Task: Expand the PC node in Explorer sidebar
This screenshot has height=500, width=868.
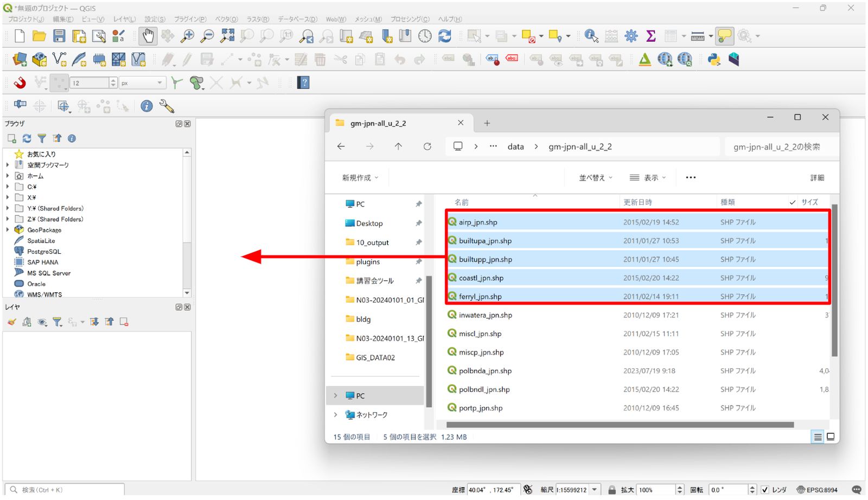Action: coord(335,396)
